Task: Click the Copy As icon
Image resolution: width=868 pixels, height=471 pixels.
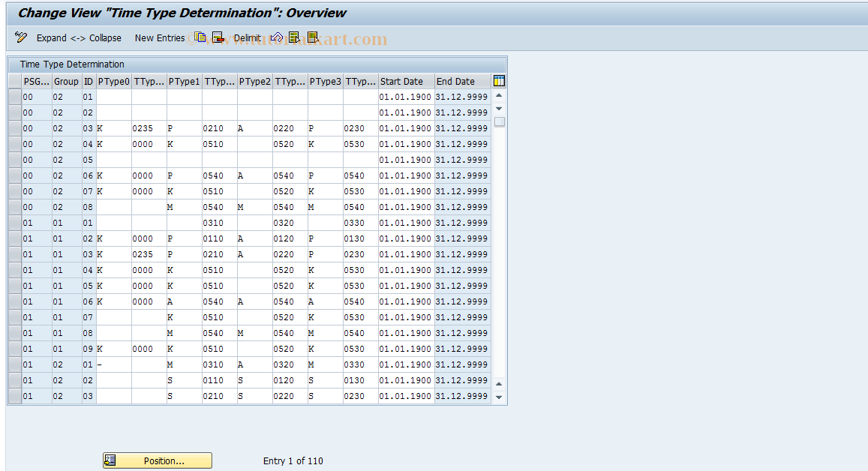Action: 200,37
